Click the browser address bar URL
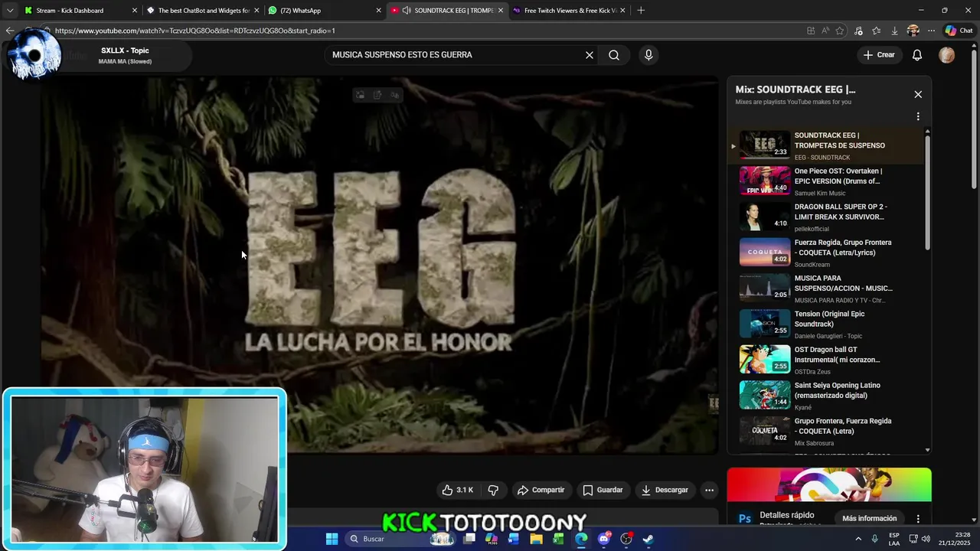Viewport: 980px width, 551px height. [195, 31]
